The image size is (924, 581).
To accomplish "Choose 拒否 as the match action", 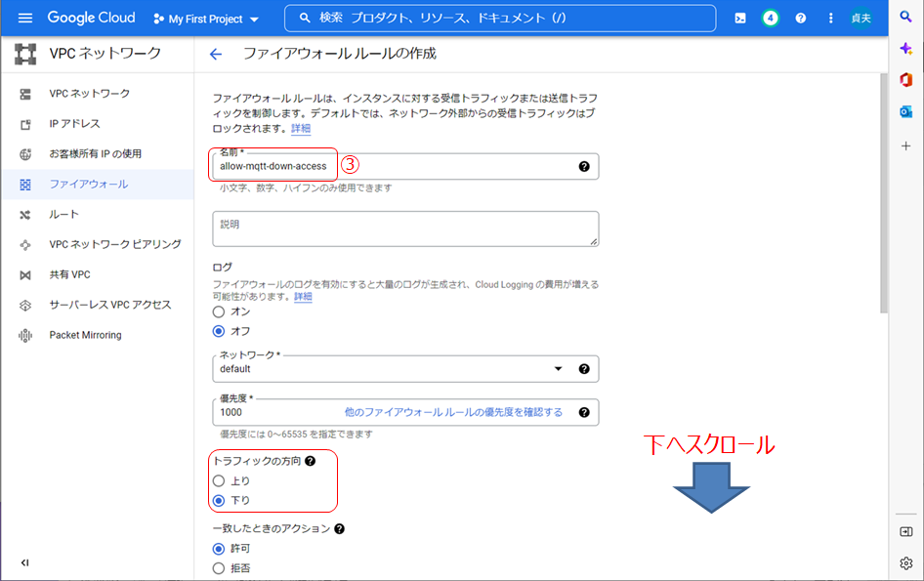I will click(219, 568).
